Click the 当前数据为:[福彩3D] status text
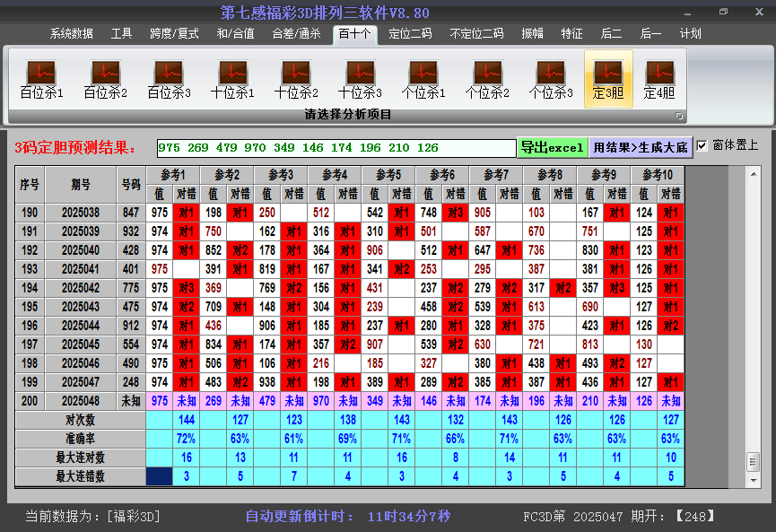The height and width of the screenshot is (532, 776). (x=93, y=517)
